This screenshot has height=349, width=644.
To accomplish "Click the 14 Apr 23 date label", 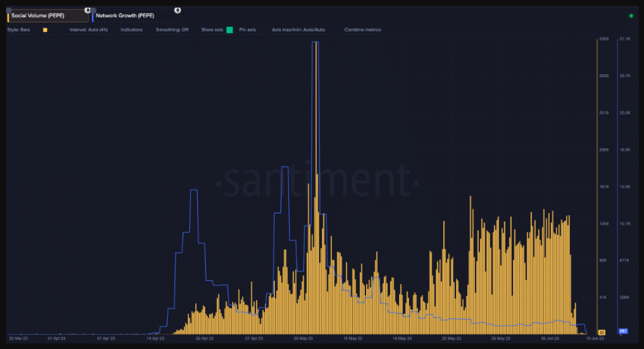I will 155,339.
